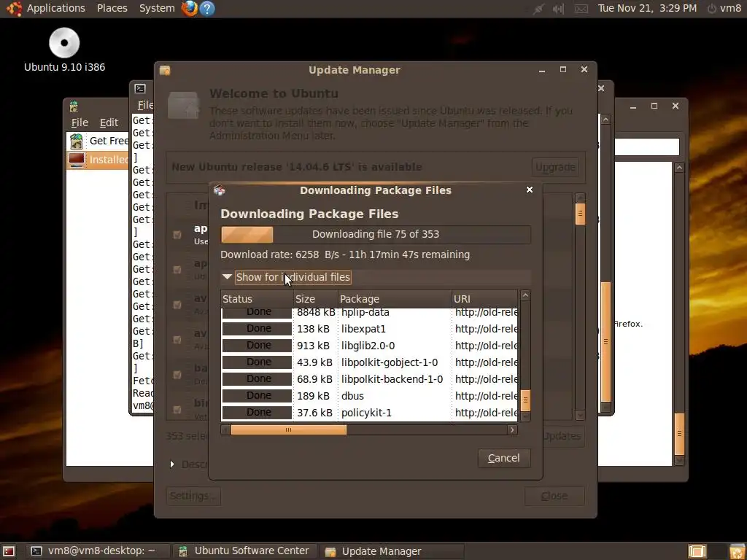This screenshot has height=560, width=747.
Task: Toggle the fourth update checkbox in list
Action: click(177, 340)
